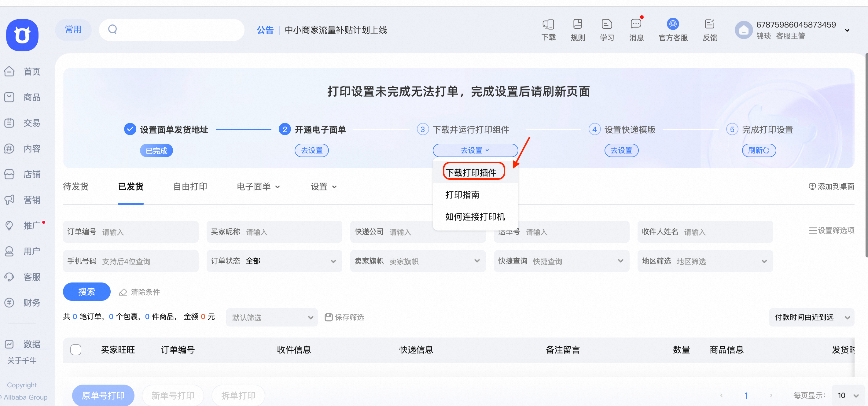868x406 pixels.
Task: Click 原单号打印 button
Action: pyautogui.click(x=103, y=395)
